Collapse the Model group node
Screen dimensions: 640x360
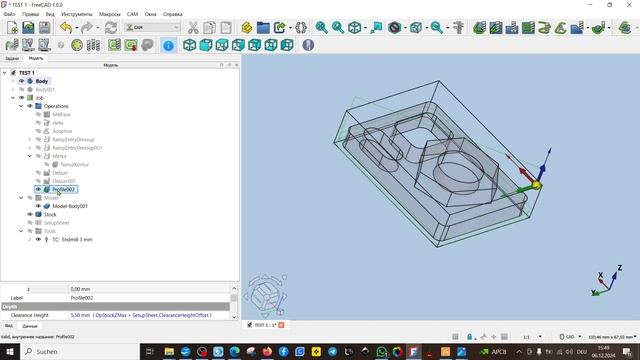[21, 198]
